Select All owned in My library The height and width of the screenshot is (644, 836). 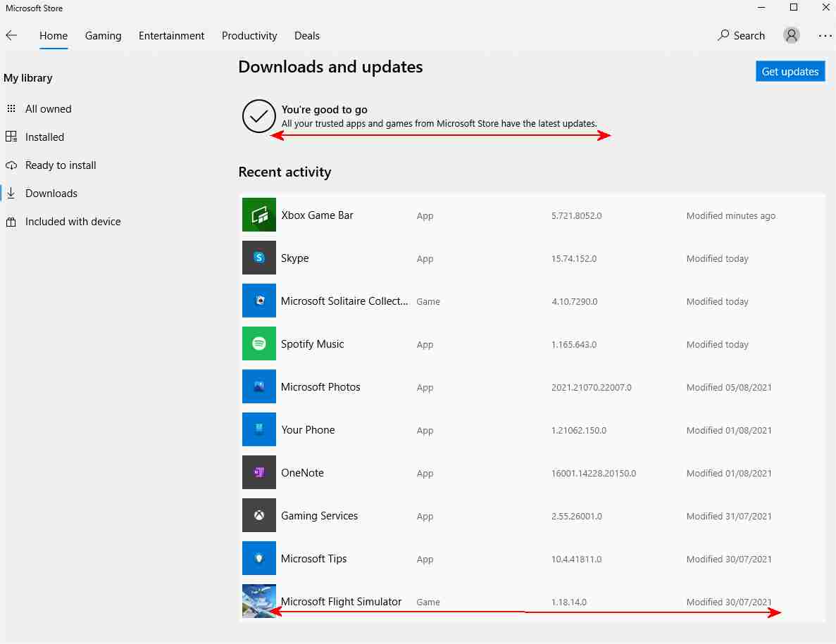click(x=48, y=108)
